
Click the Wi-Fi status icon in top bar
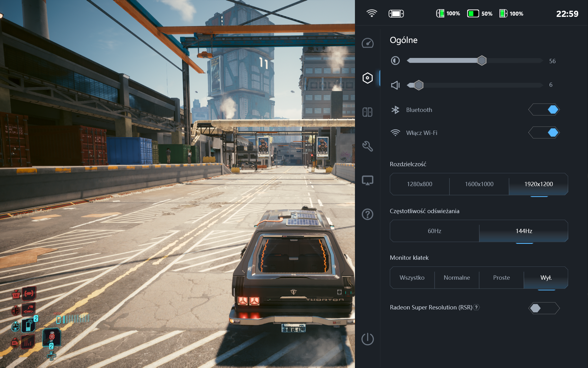tap(372, 13)
